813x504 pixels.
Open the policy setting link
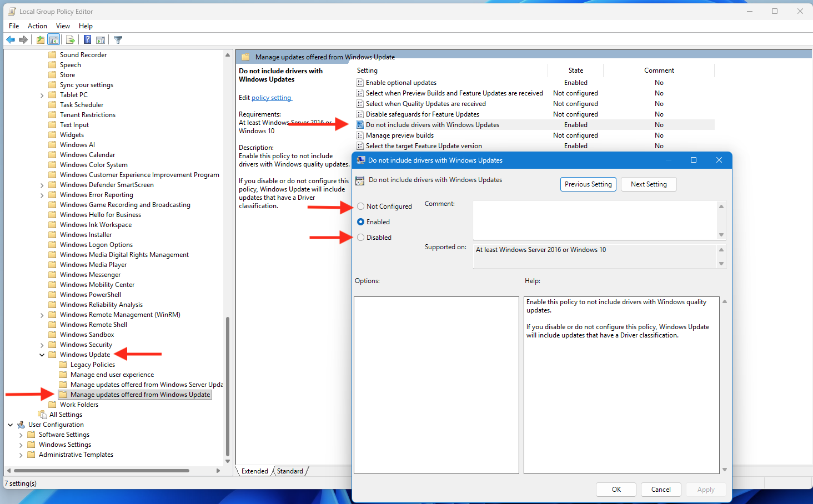click(x=271, y=98)
